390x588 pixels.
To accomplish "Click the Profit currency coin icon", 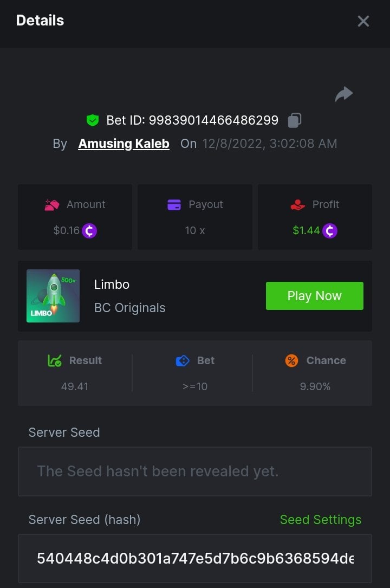I will (x=329, y=231).
